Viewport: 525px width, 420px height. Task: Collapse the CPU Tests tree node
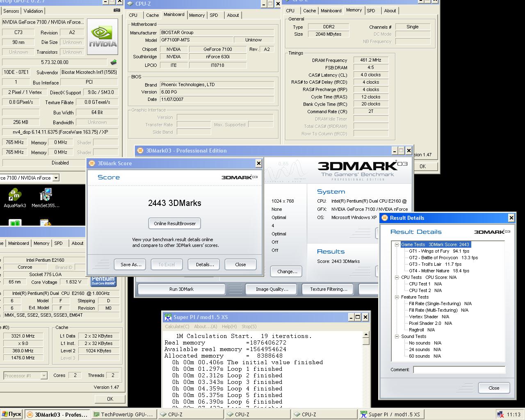(397, 277)
